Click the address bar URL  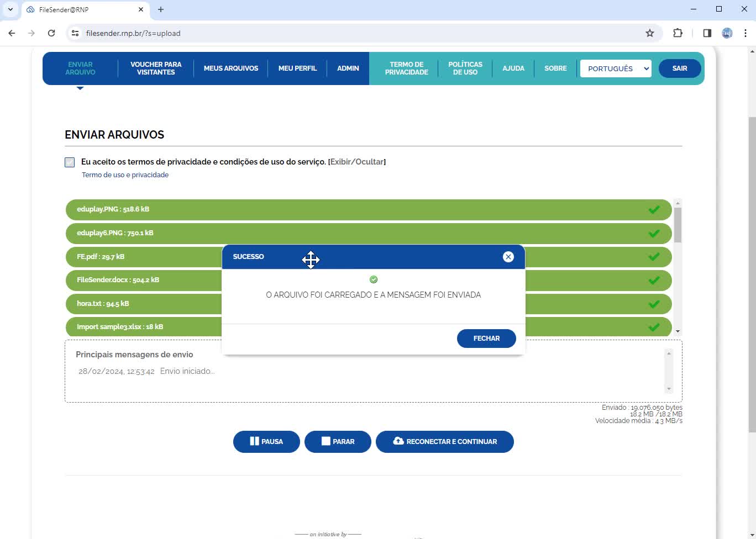click(x=133, y=33)
